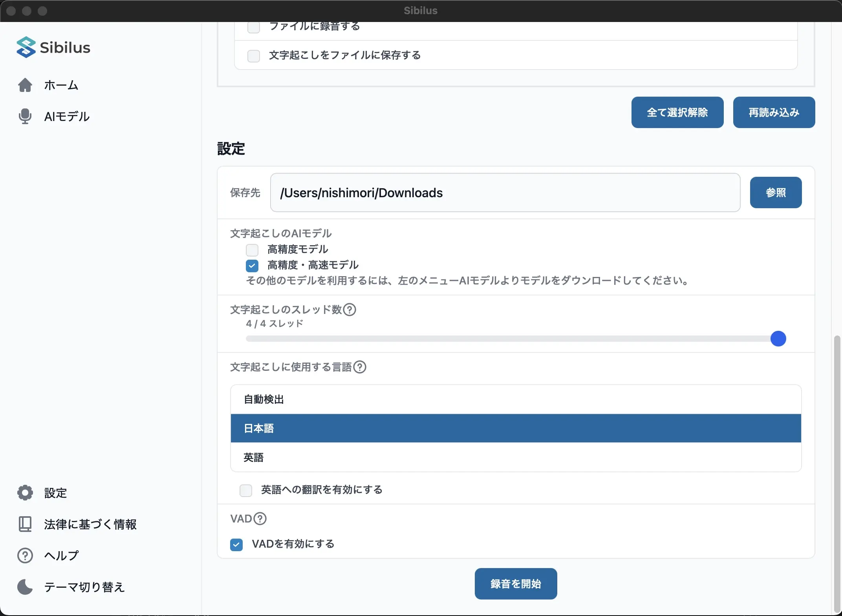Click the 保存先 label

[x=245, y=192]
